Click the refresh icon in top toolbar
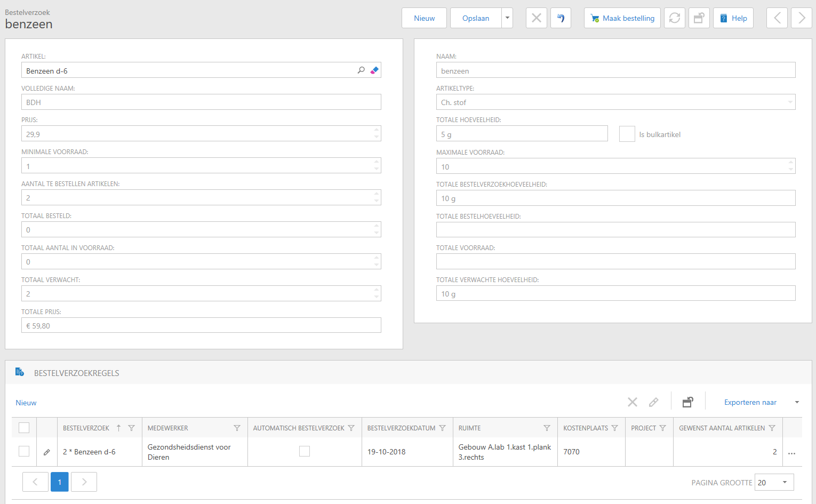The height and width of the screenshot is (504, 816). (x=674, y=18)
